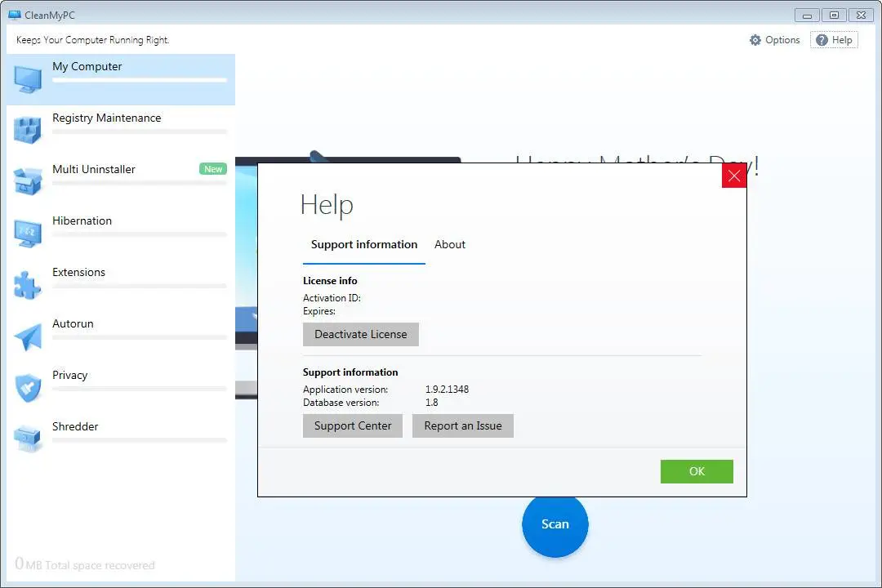Select My Computer label in sidebar
The image size is (882, 588).
click(x=87, y=66)
